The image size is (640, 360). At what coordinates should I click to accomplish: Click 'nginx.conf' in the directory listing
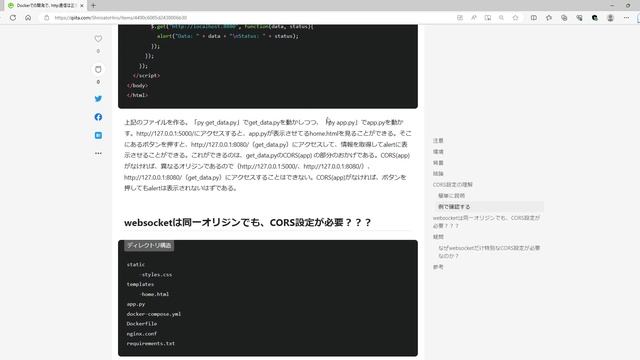coord(142,333)
